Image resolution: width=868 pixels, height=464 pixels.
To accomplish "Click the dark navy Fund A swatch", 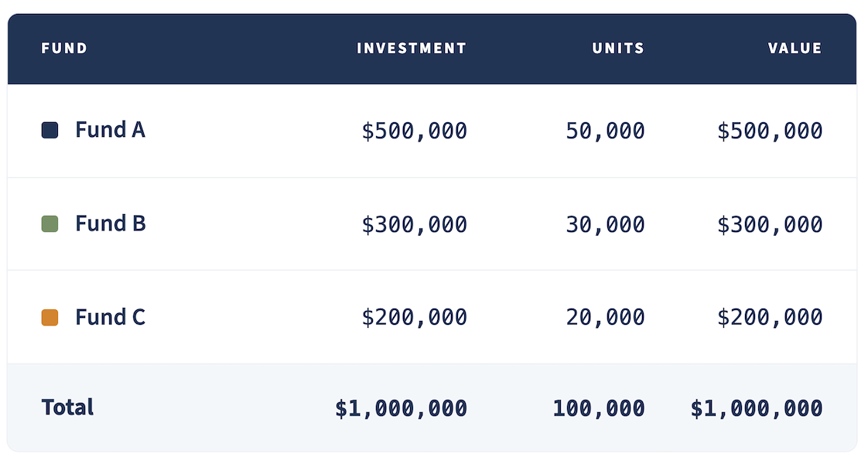I will [50, 131].
